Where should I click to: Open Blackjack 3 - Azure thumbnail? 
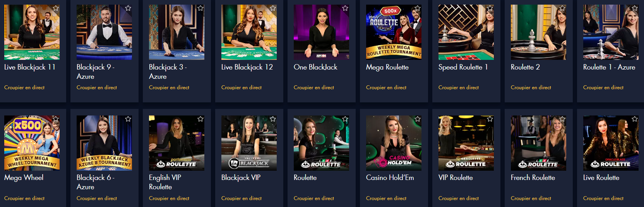coord(176,32)
